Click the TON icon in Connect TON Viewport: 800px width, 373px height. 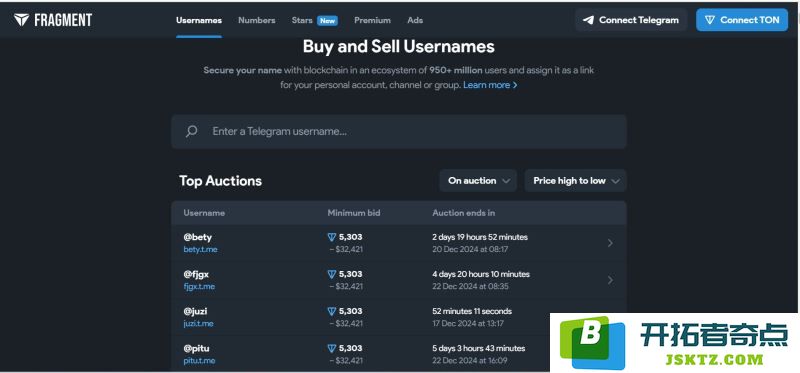[x=710, y=20]
